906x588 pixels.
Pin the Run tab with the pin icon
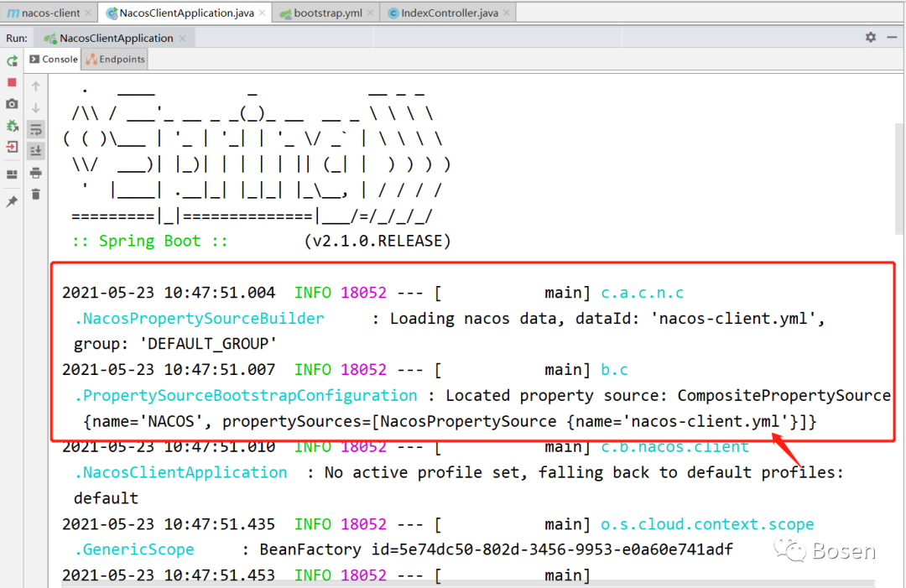[12, 201]
